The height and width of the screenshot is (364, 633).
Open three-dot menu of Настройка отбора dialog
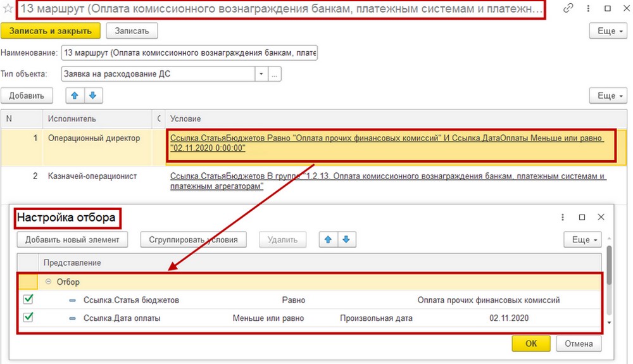pyautogui.click(x=562, y=218)
